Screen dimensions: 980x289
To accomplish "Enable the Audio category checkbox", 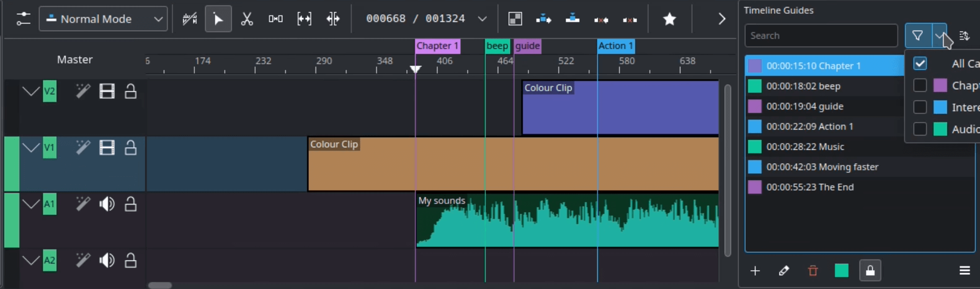I will tap(920, 129).
